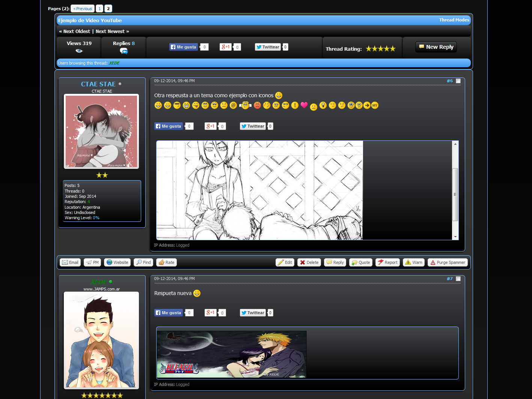532x399 pixels.
Task: Click CTAE STAE's avatar image
Action: point(101,131)
